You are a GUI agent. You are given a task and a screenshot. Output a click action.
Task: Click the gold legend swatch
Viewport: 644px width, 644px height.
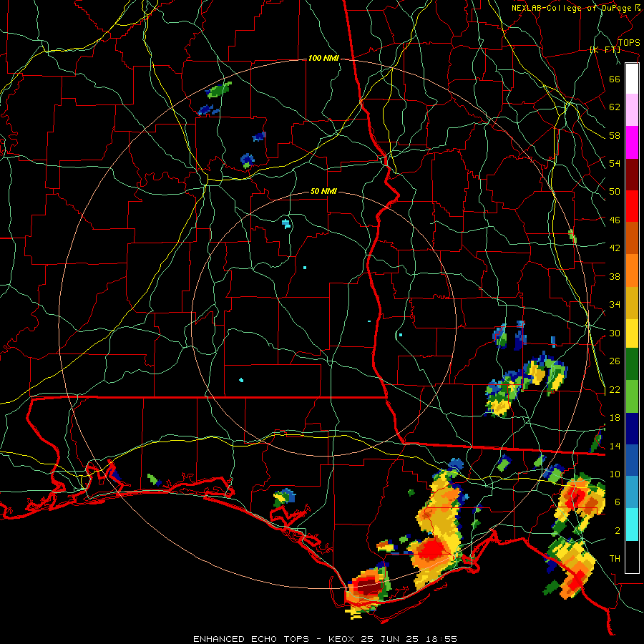[x=632, y=303]
